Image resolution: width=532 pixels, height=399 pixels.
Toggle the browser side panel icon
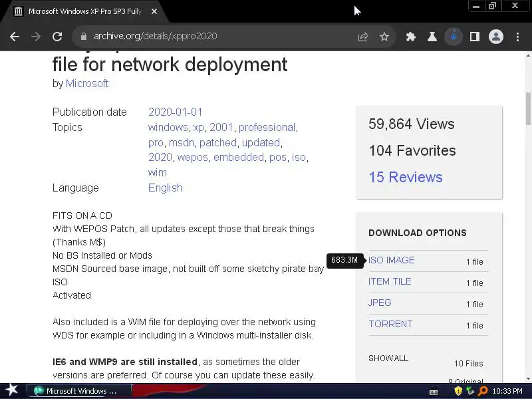(x=475, y=37)
